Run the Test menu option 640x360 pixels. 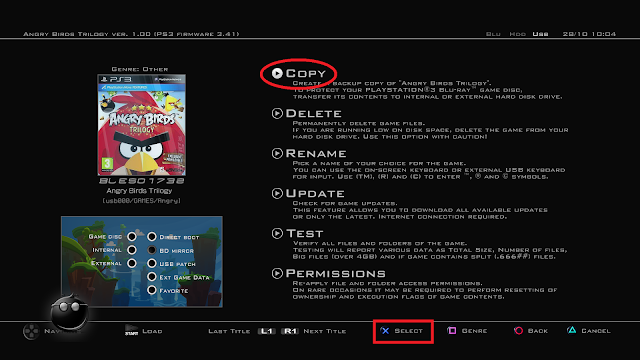point(304,233)
